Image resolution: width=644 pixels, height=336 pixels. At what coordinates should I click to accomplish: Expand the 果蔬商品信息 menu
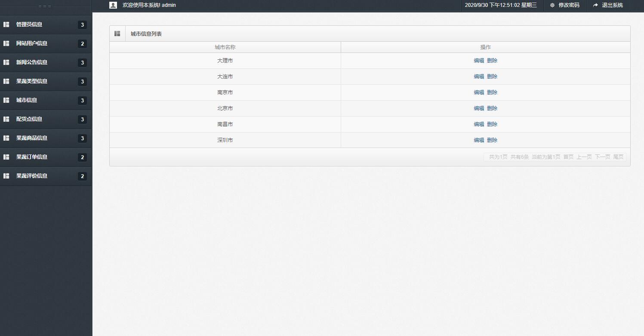point(46,138)
